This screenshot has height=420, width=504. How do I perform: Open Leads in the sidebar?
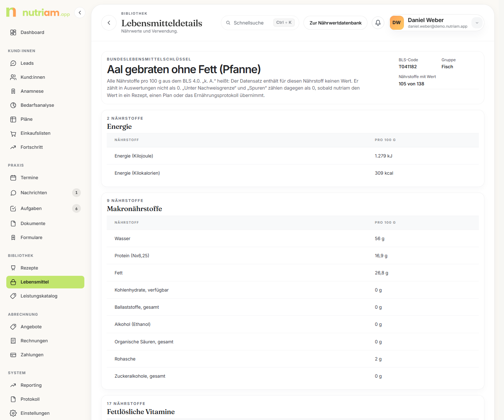coord(45,63)
